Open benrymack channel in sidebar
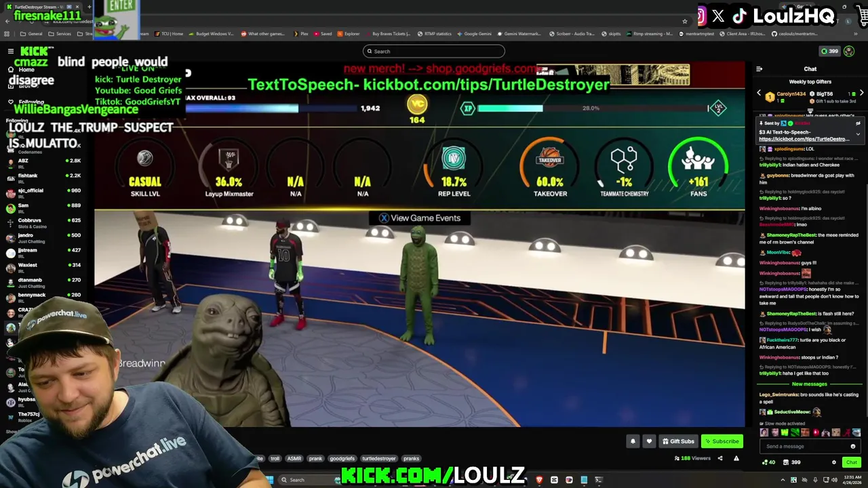Image resolution: width=868 pixels, height=488 pixels. coord(44,298)
